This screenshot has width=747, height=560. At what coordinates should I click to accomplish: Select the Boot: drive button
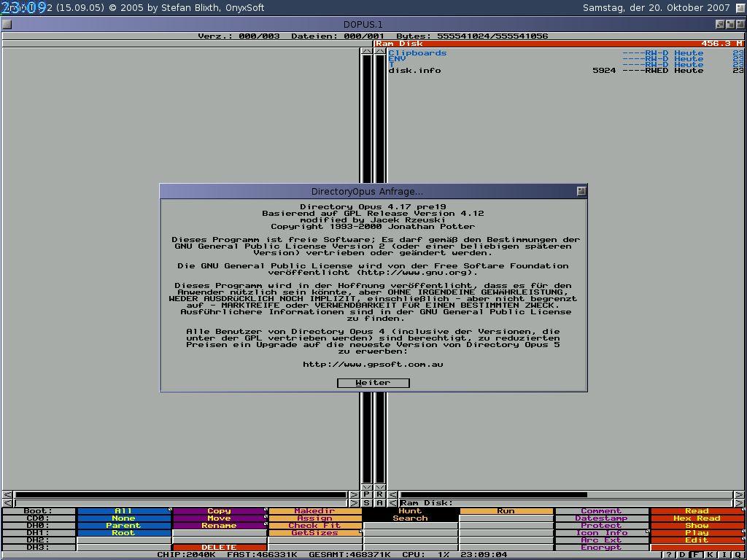[39, 511]
